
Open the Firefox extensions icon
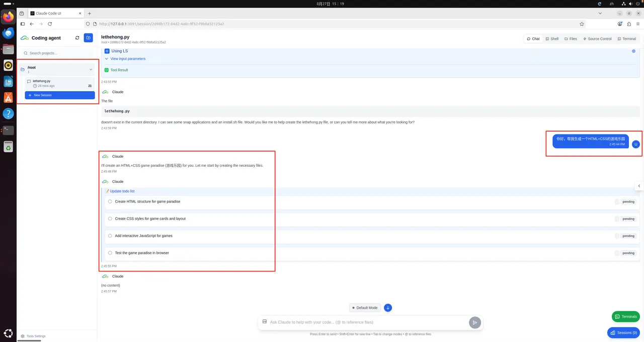(x=629, y=24)
